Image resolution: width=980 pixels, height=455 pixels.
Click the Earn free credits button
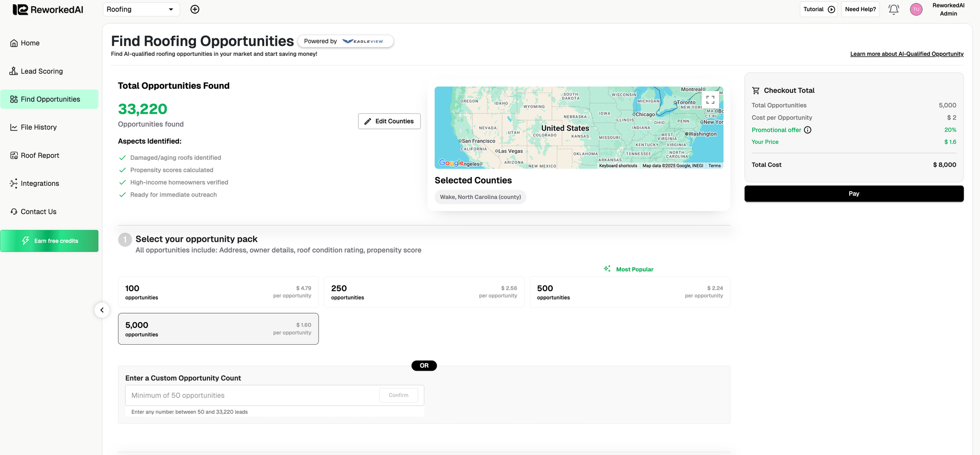click(49, 241)
